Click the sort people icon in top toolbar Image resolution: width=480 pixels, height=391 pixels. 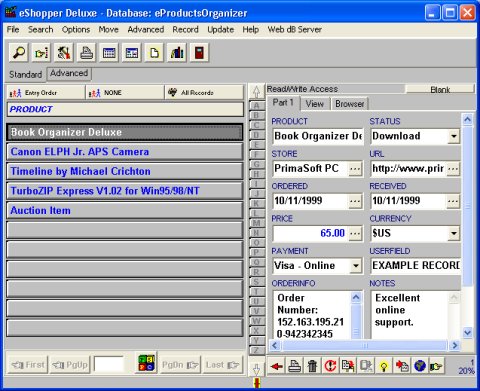click(64, 53)
